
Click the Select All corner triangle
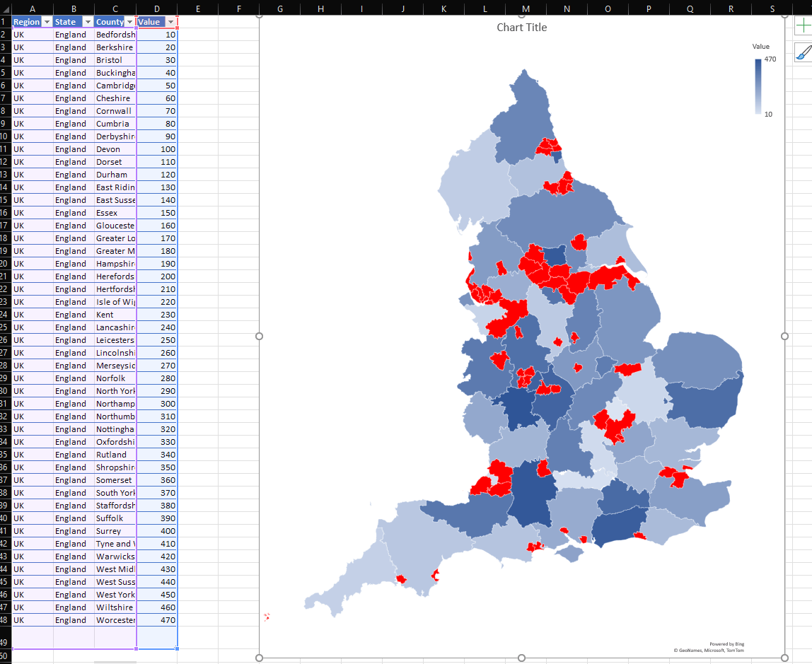click(x=5, y=8)
